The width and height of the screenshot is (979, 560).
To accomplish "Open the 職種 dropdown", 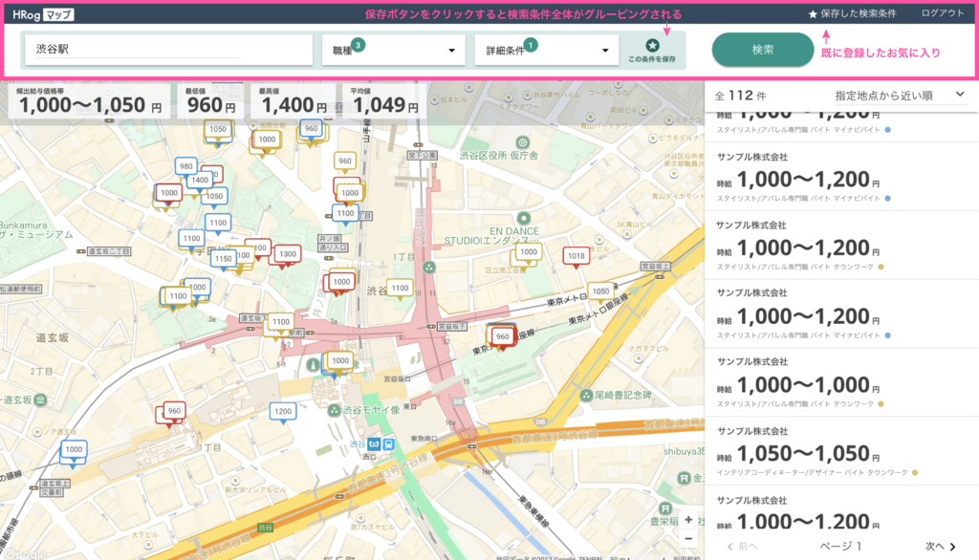I will (x=393, y=50).
